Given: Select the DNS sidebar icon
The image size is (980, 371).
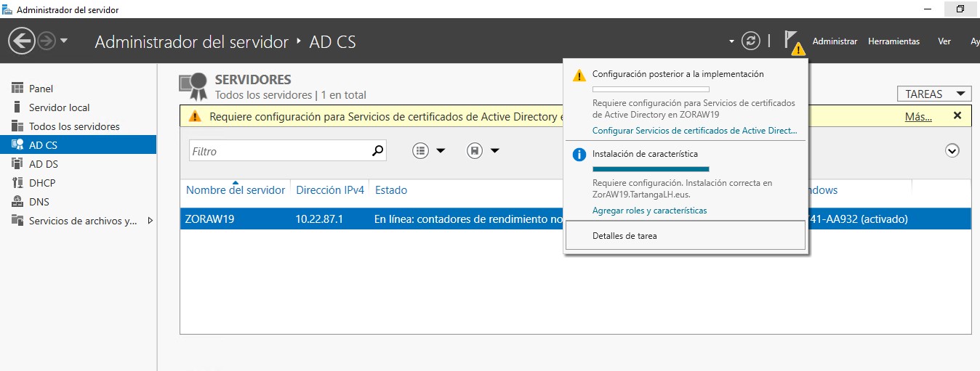Looking at the screenshot, I should click(x=17, y=202).
